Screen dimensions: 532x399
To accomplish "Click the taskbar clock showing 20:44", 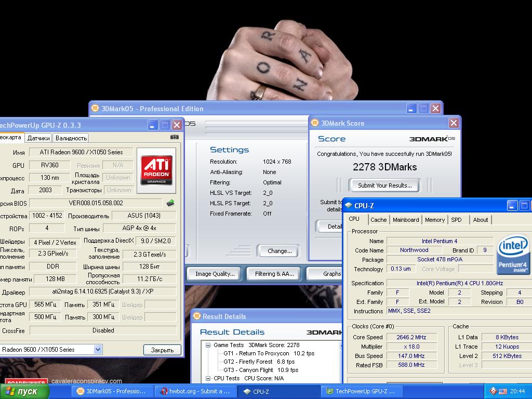I will (517, 392).
